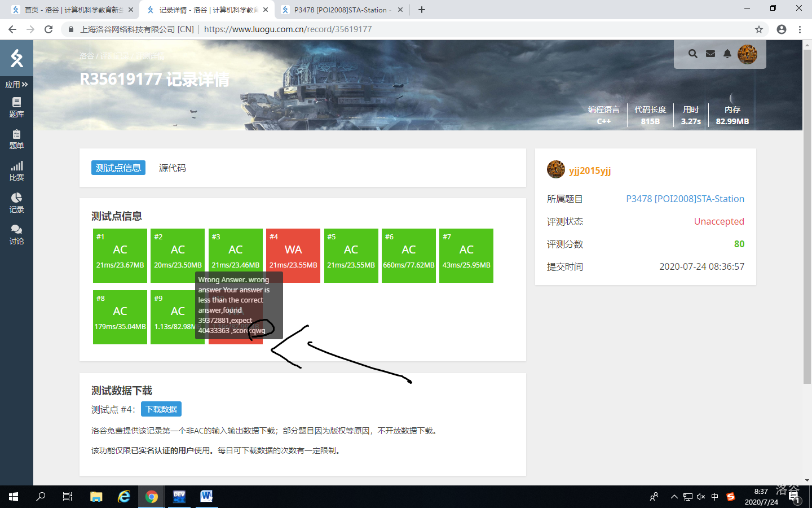Click the address bar URL
Viewport: 812px width, 508px height.
pos(288,29)
